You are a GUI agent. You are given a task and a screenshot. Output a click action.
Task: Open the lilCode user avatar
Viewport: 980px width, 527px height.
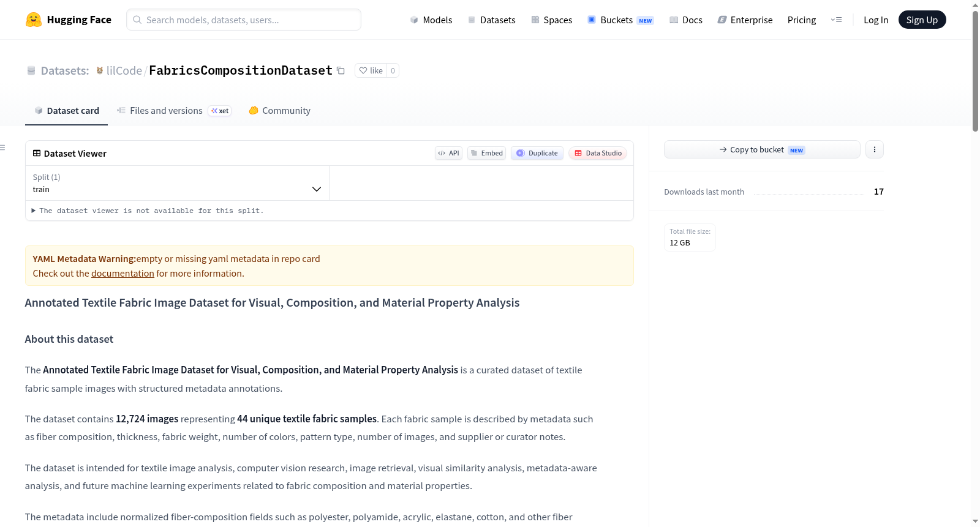point(100,70)
